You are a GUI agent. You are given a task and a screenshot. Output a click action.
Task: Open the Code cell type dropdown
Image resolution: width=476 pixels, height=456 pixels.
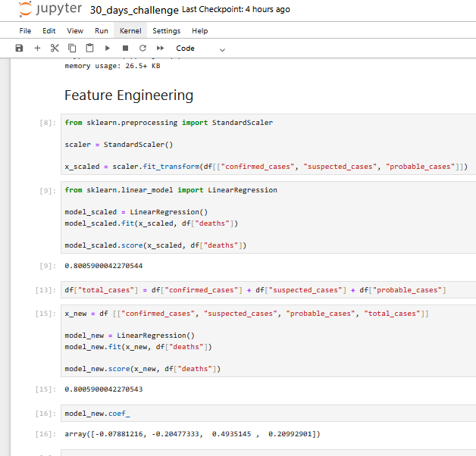pyautogui.click(x=200, y=48)
